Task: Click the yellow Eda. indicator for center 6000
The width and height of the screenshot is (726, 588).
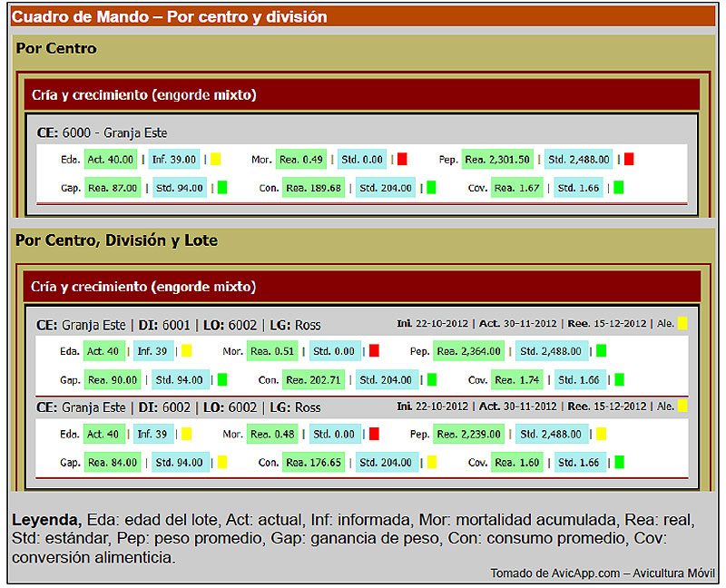Action: pos(215,160)
